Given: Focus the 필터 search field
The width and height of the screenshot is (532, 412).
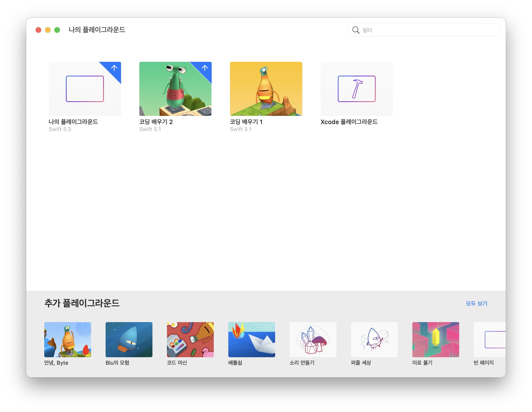Looking at the screenshot, I should (x=429, y=30).
